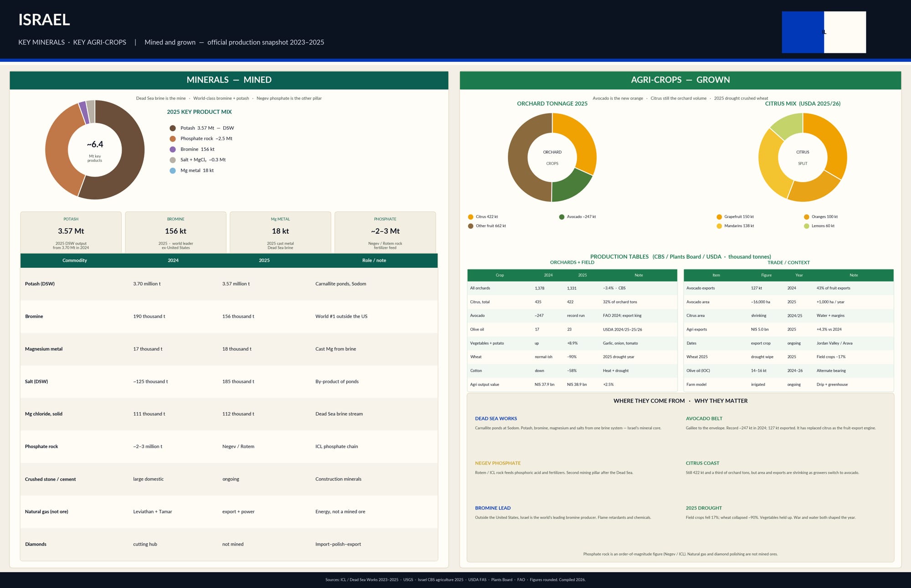Select the All orchards row label
Screen dimensions: 911x588
480,288
